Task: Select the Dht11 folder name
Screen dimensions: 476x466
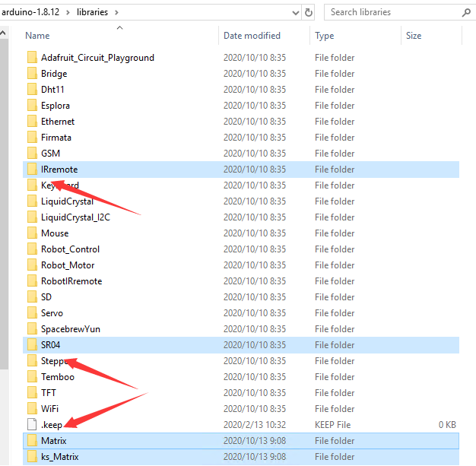Action: [x=52, y=90]
